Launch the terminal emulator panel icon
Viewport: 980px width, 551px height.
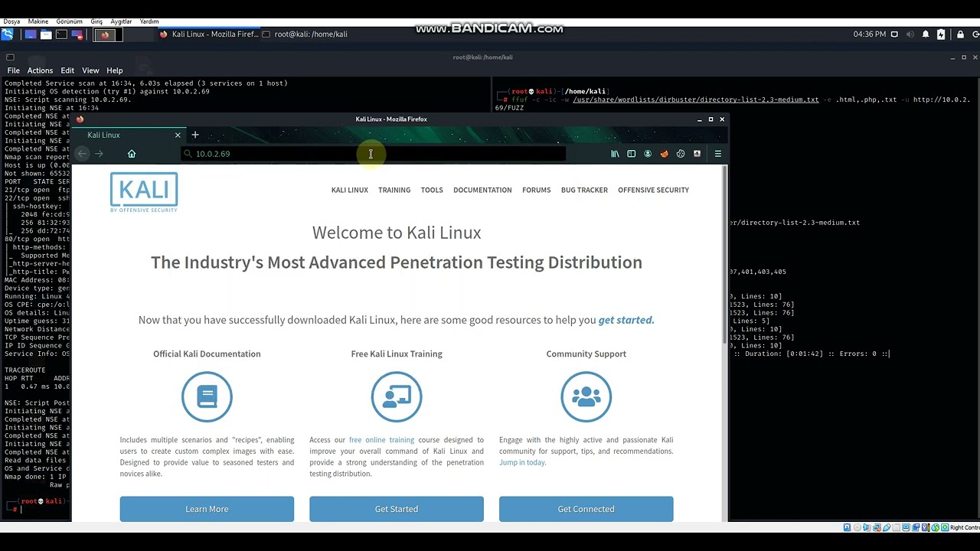[61, 34]
